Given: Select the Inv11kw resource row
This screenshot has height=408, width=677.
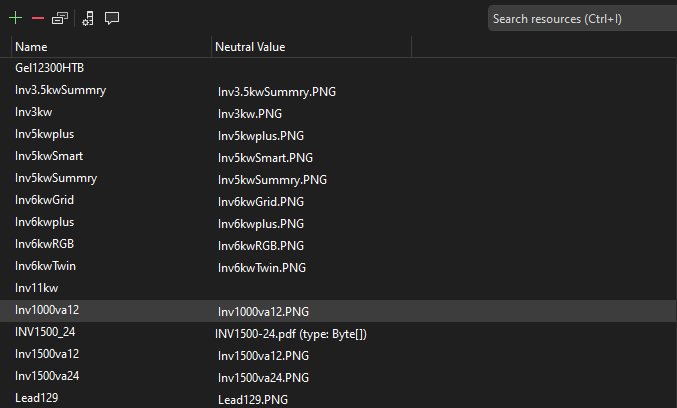Looking at the screenshot, I should (35, 288).
